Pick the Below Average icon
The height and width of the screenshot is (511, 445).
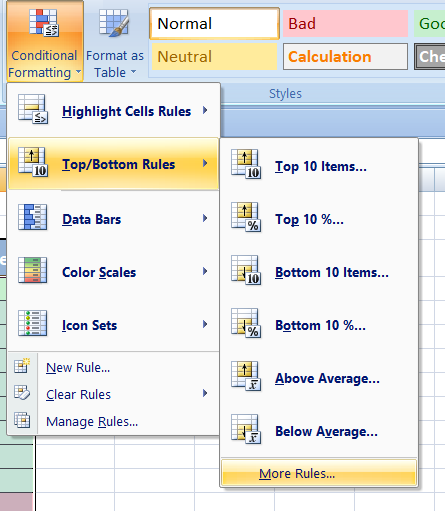point(246,429)
